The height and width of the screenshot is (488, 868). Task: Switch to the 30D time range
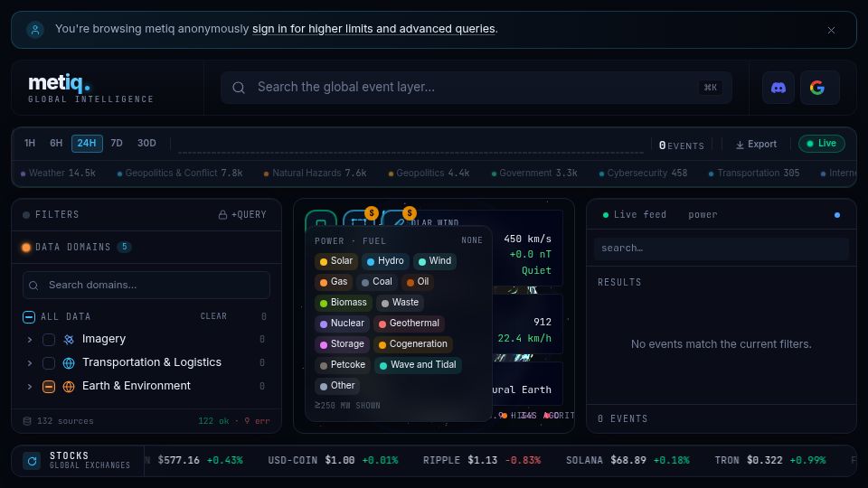[x=146, y=144]
